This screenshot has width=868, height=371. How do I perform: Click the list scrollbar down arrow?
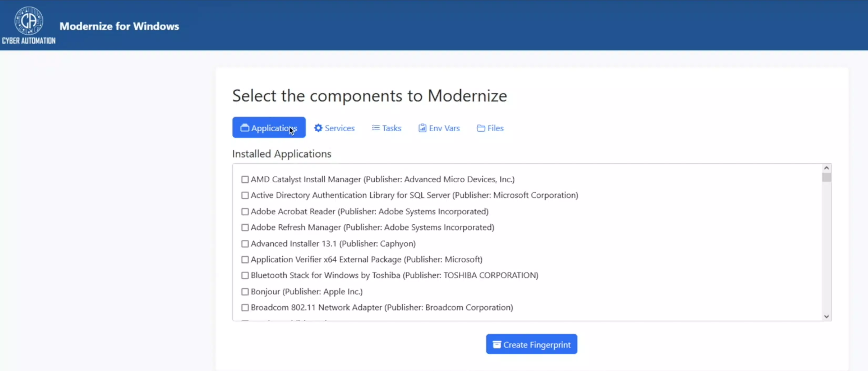coord(826,316)
